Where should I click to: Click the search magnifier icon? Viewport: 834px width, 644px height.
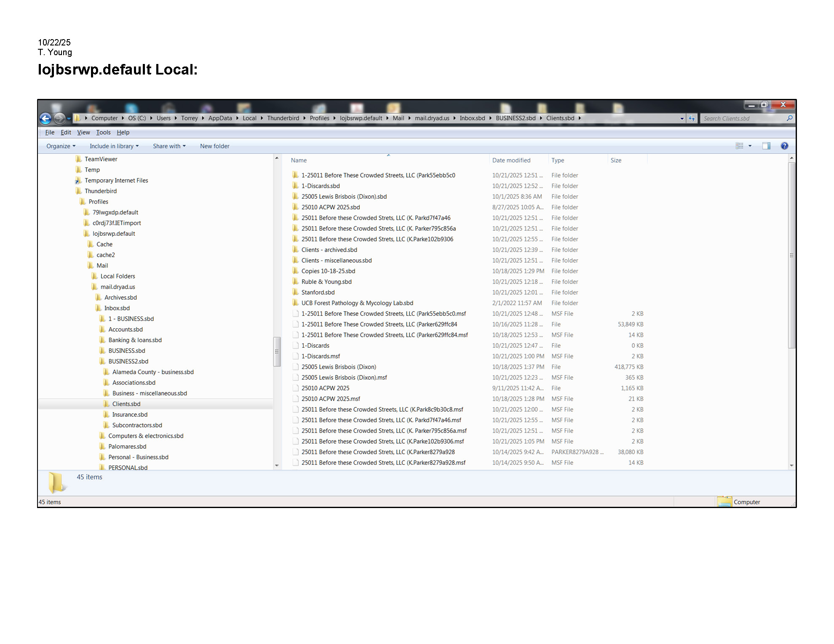pyautogui.click(x=789, y=118)
